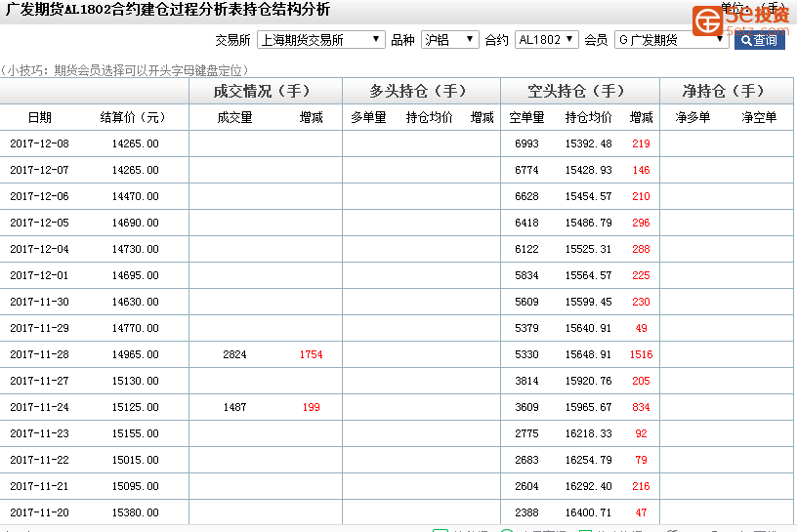Click short position value 6993

(x=526, y=143)
